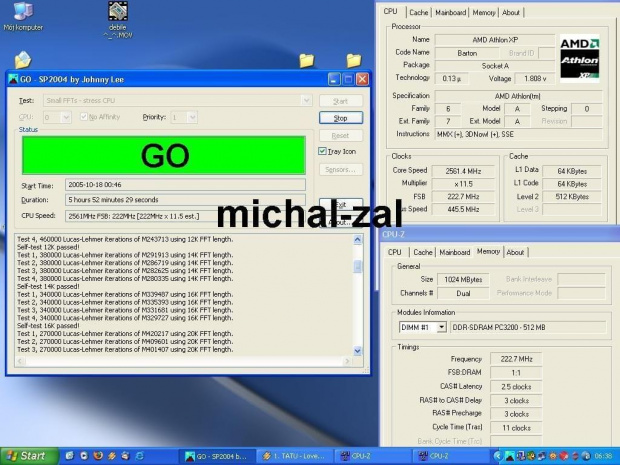Click the Duration field showing 5 hours 52 minutes
This screenshot has width=620, height=465.
coord(185,200)
